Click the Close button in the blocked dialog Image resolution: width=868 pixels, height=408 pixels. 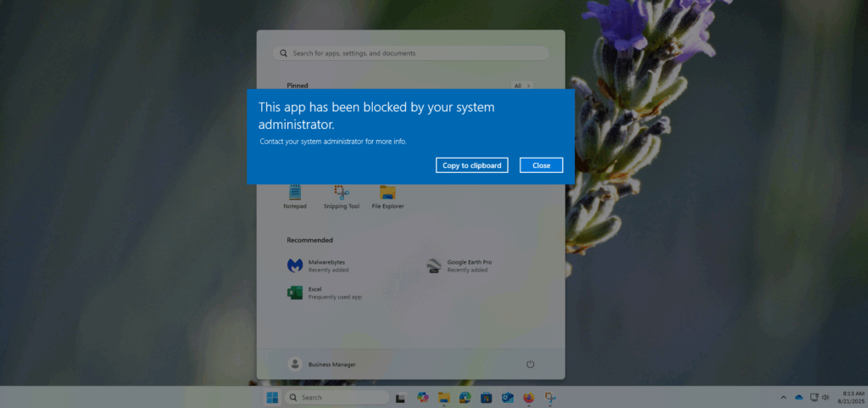tap(541, 165)
